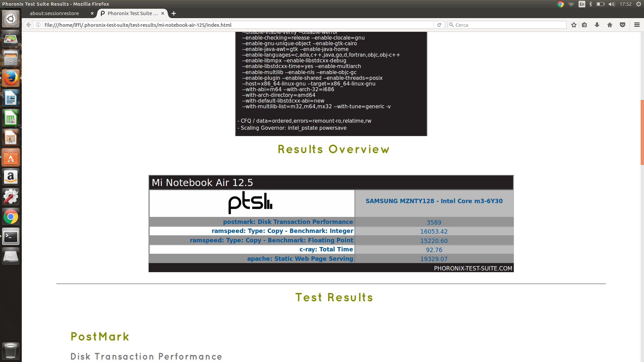Screen dimensions: 644x362
Task: Bookmark this page with star icon
Action: pos(574,25)
